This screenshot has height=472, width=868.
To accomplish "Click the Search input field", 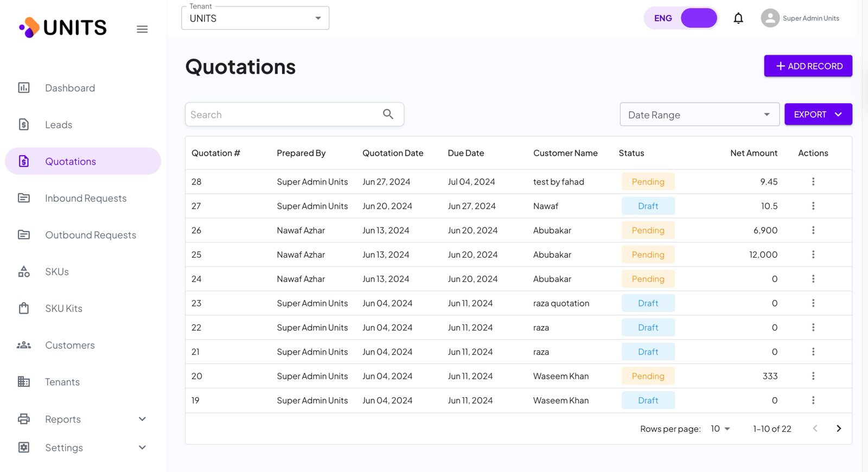I will 295,114.
